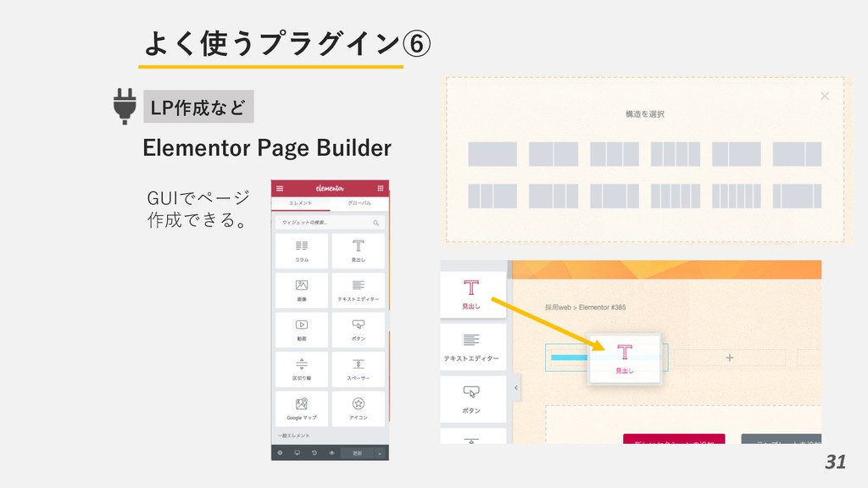The width and height of the screenshot is (868, 488).
Task: Switch to the グローバル tab
Action: click(359, 203)
